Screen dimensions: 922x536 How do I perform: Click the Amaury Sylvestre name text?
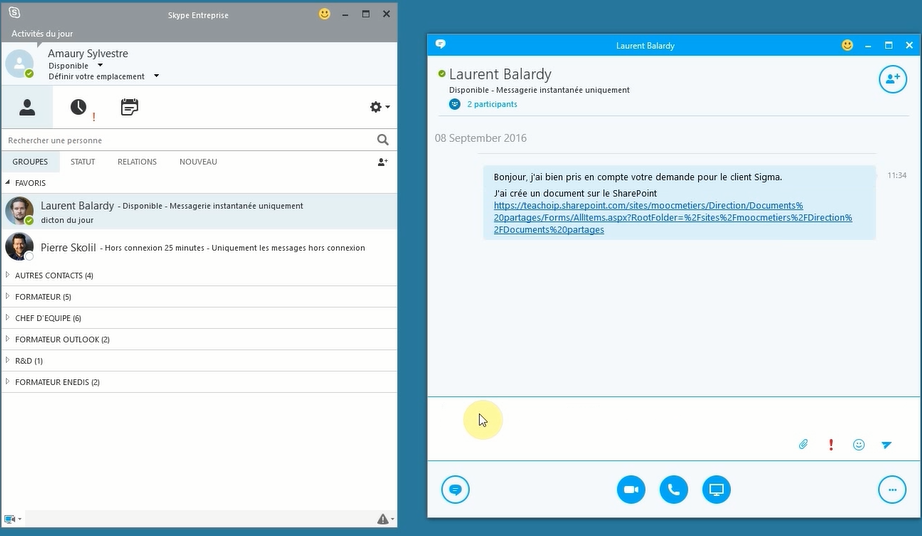(88, 53)
